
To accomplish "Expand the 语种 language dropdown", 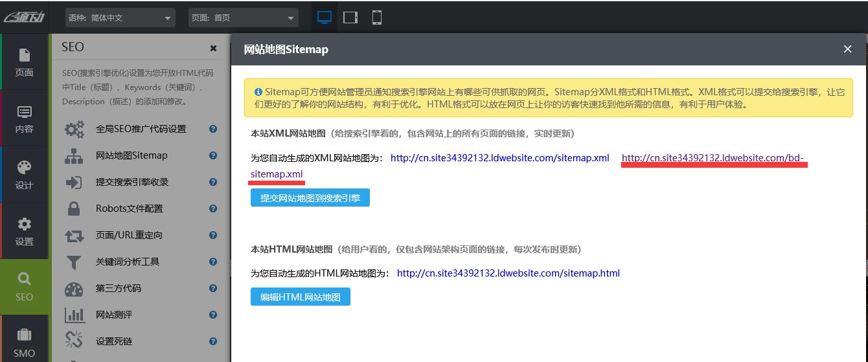I will [120, 18].
